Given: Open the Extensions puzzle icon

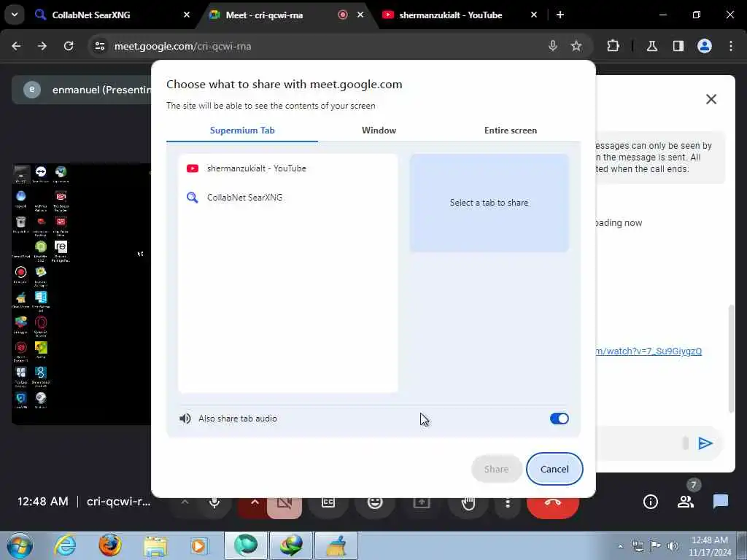Looking at the screenshot, I should 613,46.
